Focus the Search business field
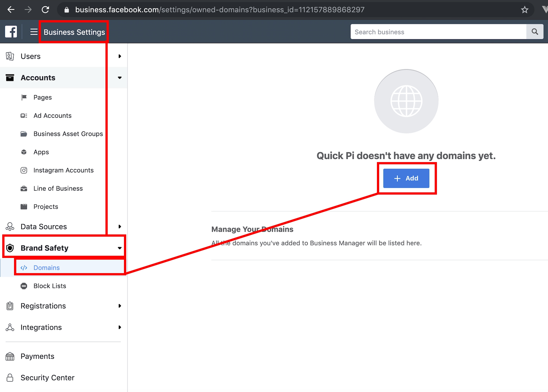548x392 pixels. tap(438, 32)
